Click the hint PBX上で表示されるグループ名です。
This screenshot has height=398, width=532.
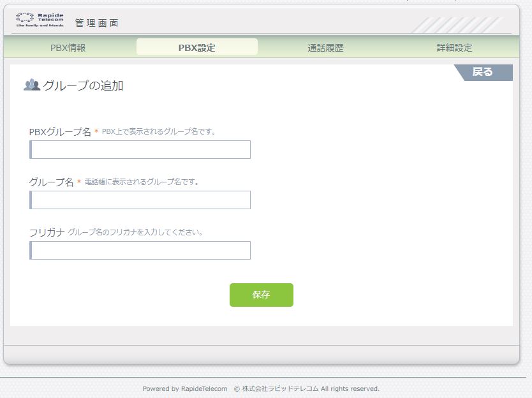158,131
